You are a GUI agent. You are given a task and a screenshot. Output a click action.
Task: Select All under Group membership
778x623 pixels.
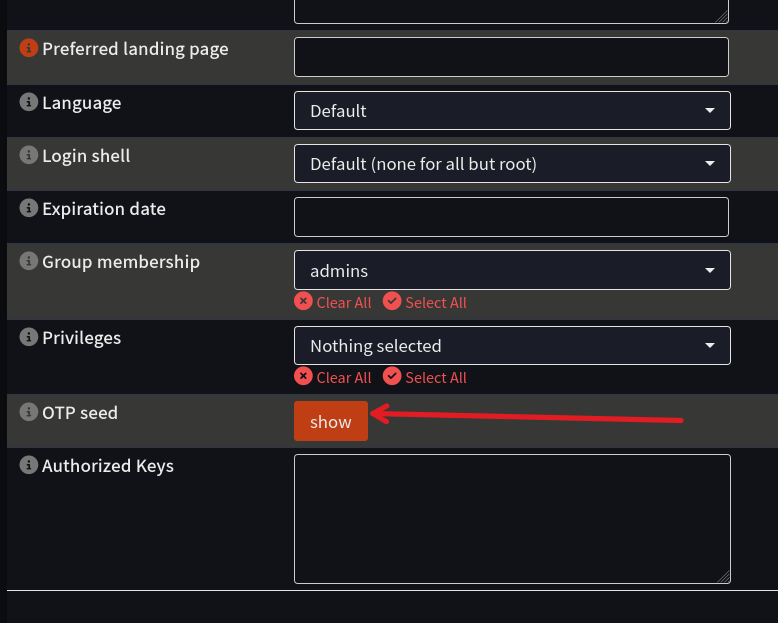(x=425, y=302)
